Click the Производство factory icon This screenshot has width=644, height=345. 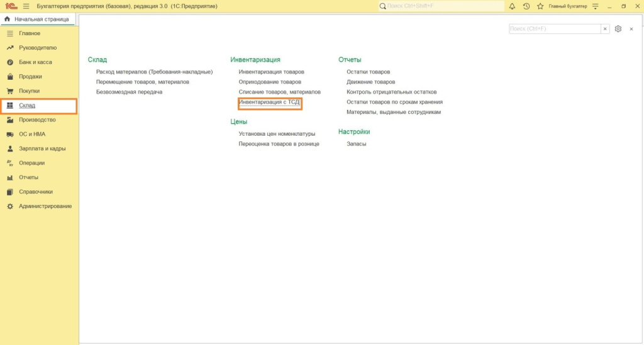pyautogui.click(x=10, y=120)
